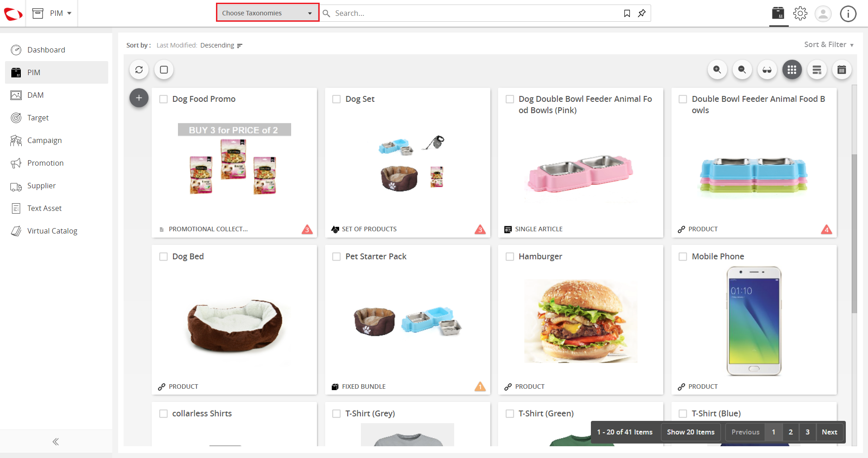Check the Double Bowl Feeder Animal Food Bowls checkbox
868x458 pixels.
pyautogui.click(x=683, y=99)
